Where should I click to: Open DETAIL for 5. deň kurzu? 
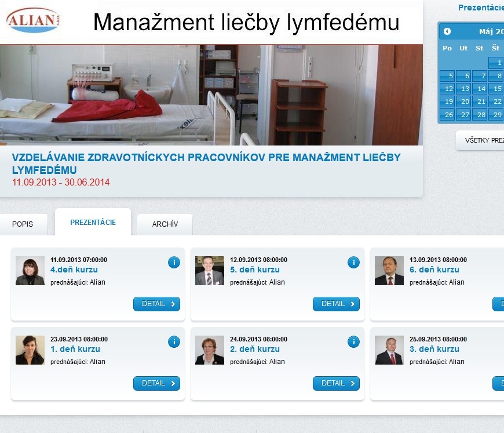[336, 304]
